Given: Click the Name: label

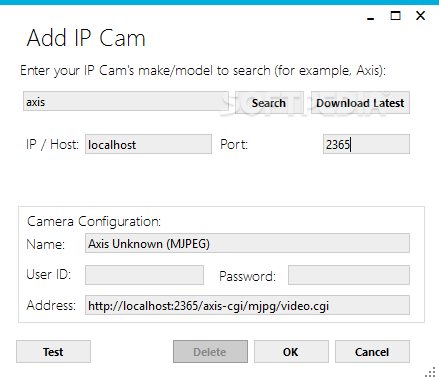Looking at the screenshot, I should (45, 244).
